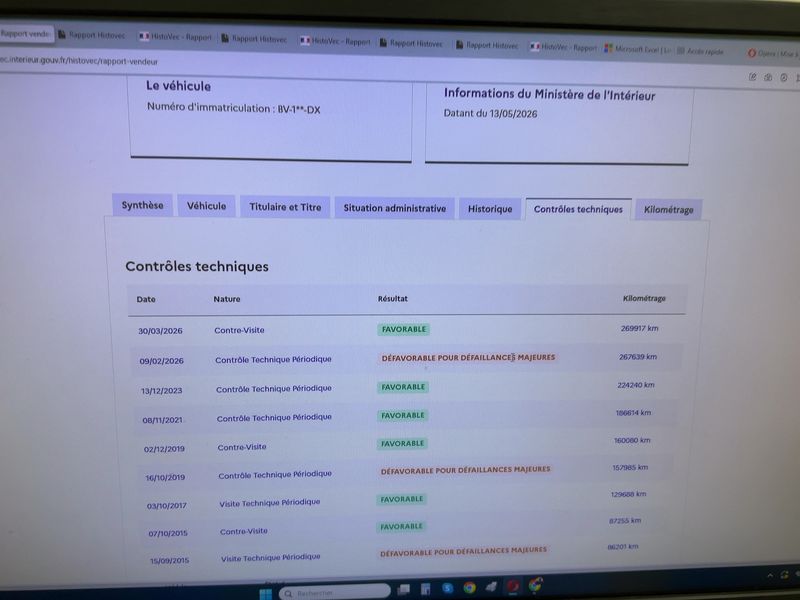Select the mileage 186614 km

[633, 412]
